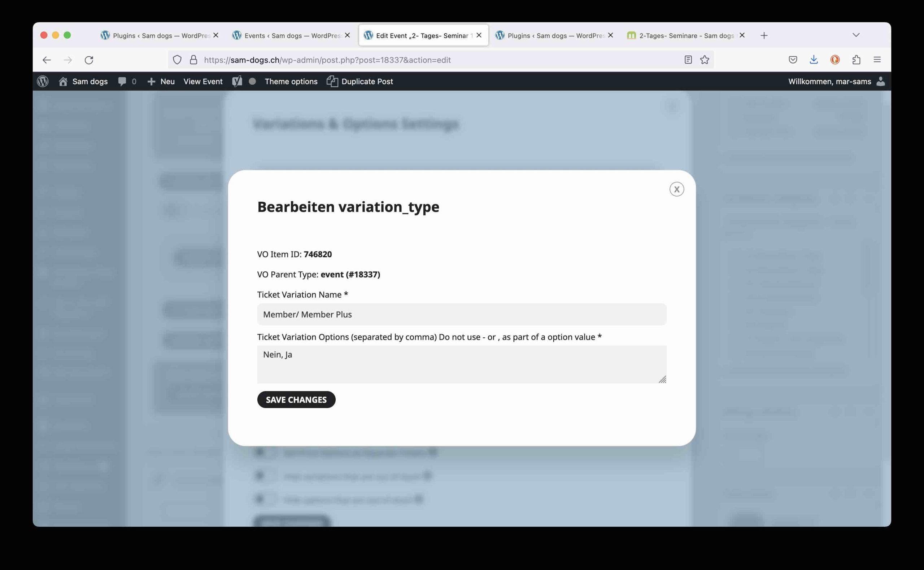The height and width of the screenshot is (570, 924).
Task: Expand the list all tabs chevron
Action: (x=856, y=35)
